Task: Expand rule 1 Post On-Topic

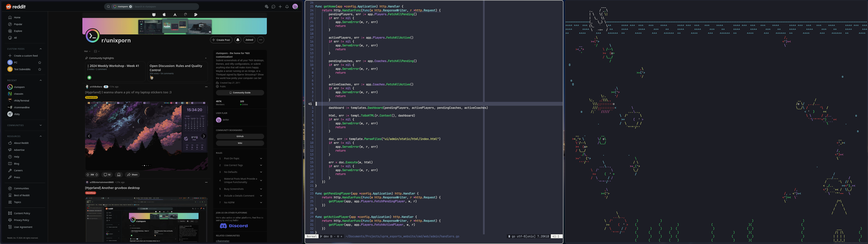Action: point(240,158)
